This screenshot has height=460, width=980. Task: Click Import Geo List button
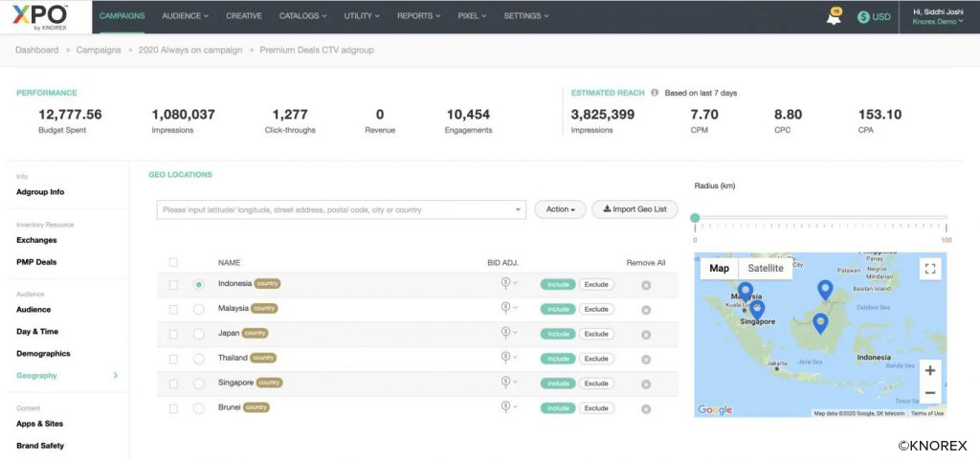[635, 209]
